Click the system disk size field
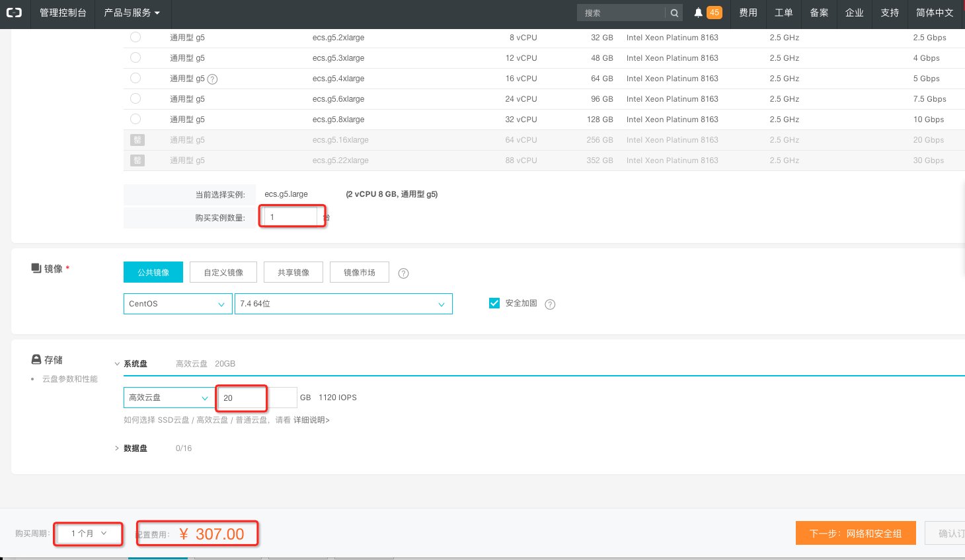 258,398
